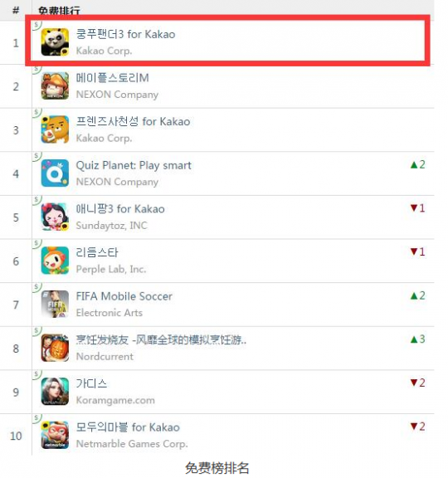This screenshot has height=478, width=448.
Task: Click Netmarble Games Corp. publisher name
Action: [x=132, y=444]
